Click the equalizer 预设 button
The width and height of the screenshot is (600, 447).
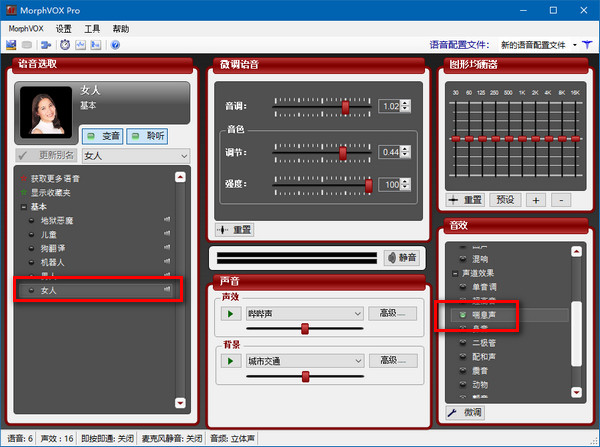click(505, 200)
